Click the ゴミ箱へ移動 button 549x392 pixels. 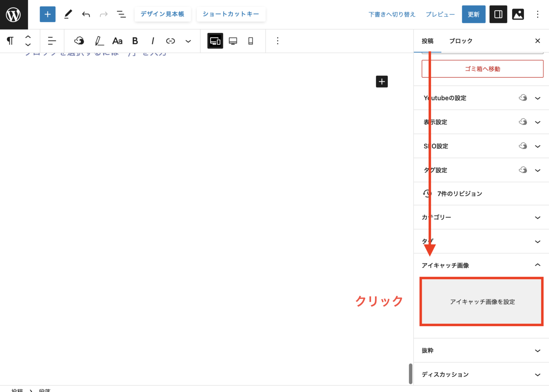click(x=482, y=69)
